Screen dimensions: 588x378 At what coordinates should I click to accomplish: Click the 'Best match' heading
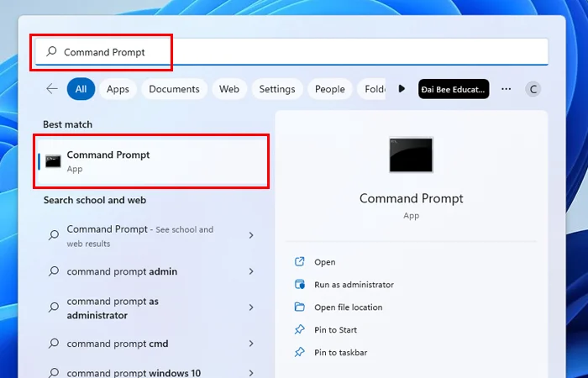pyautogui.click(x=67, y=124)
